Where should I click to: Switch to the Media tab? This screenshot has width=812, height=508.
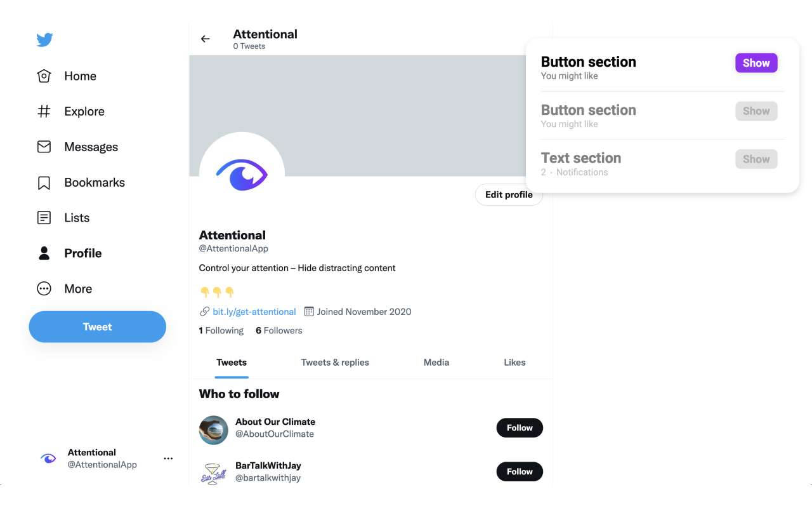coord(436,362)
